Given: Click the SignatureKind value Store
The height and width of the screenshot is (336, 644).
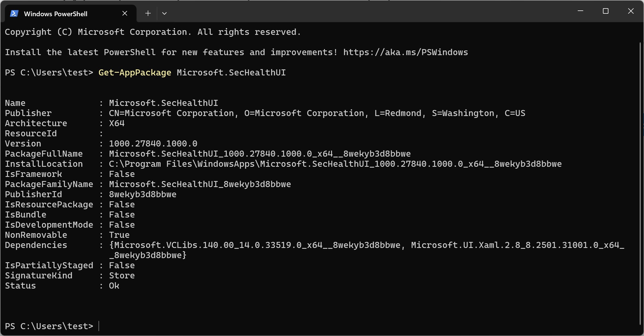Looking at the screenshot, I should coord(122,275).
